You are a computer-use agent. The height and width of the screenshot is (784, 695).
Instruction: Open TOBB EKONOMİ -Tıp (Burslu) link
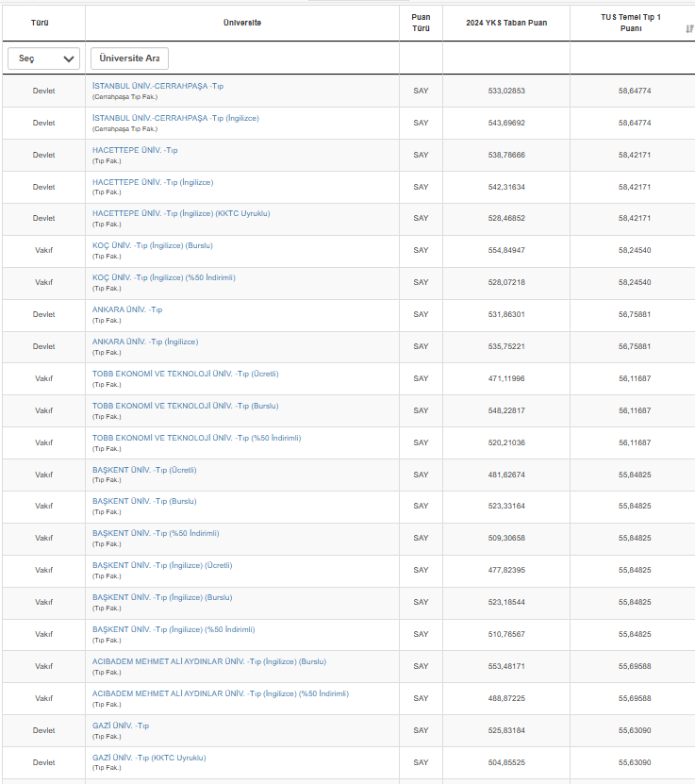click(x=186, y=406)
